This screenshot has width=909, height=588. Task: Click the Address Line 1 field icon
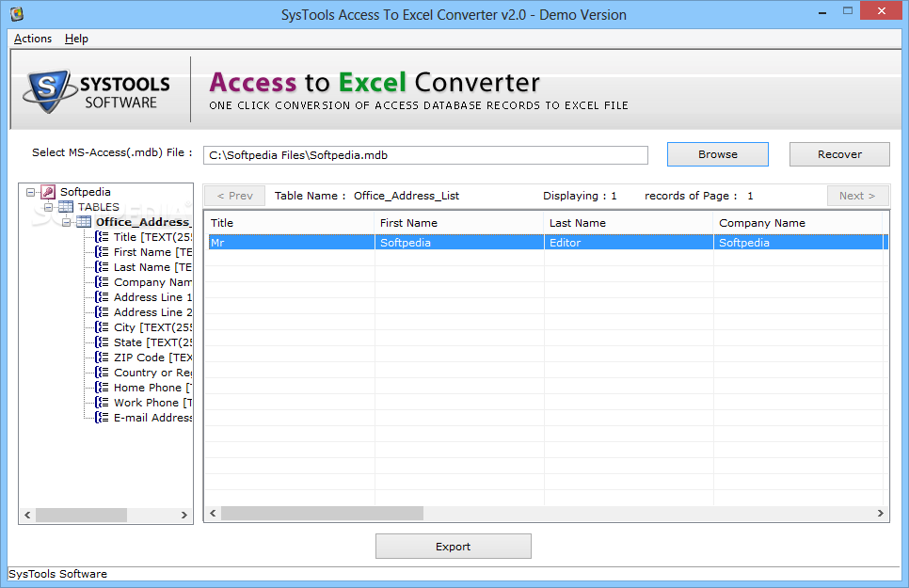click(x=102, y=297)
